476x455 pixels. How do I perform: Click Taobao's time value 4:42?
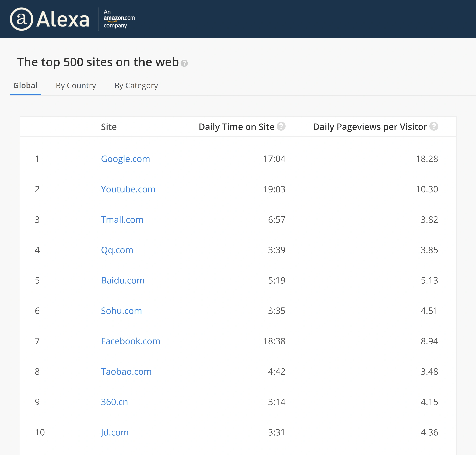[277, 372]
